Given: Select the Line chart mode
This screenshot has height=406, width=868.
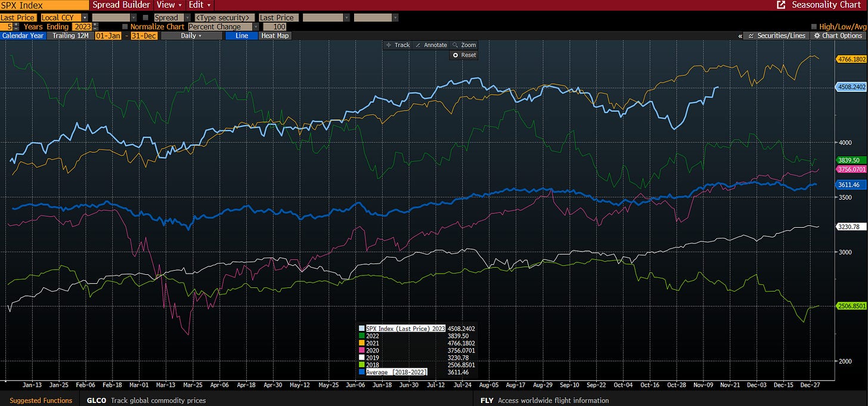Looking at the screenshot, I should click(241, 36).
